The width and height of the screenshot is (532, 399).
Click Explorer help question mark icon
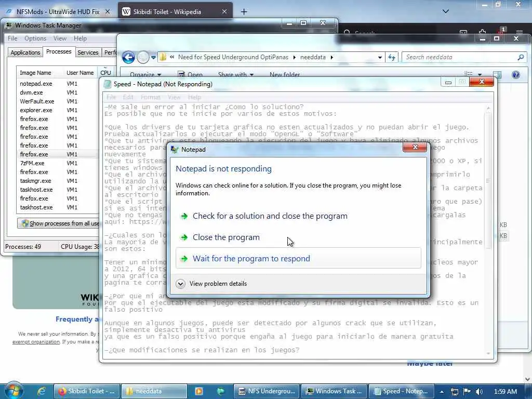(516, 75)
